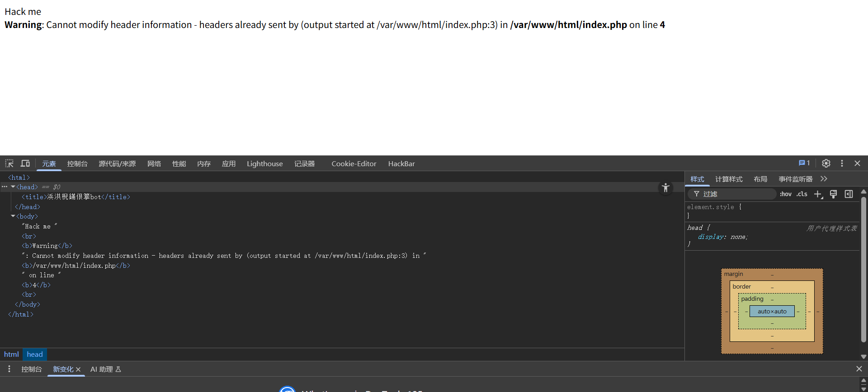Click the none value of display
The width and height of the screenshot is (868, 392).
pyautogui.click(x=738, y=237)
